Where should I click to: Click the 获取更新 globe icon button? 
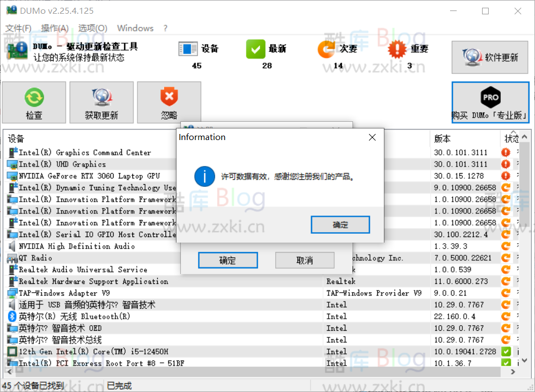click(x=101, y=103)
